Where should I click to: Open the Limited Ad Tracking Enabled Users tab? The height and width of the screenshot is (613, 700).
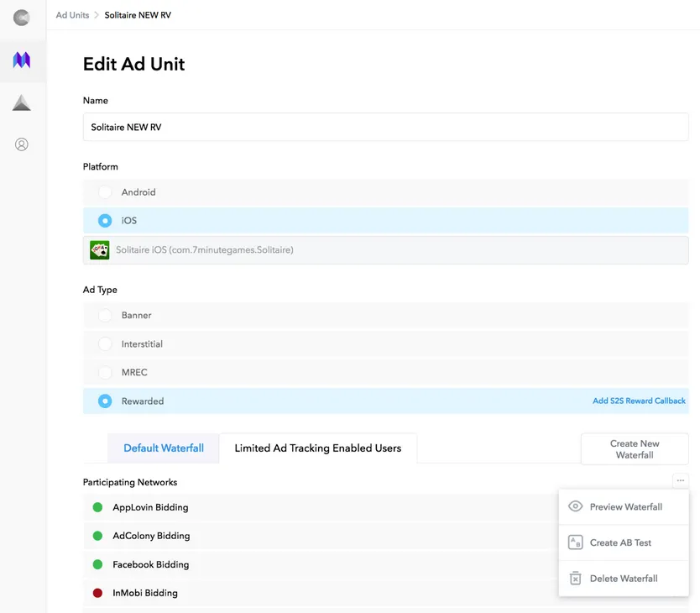(318, 448)
